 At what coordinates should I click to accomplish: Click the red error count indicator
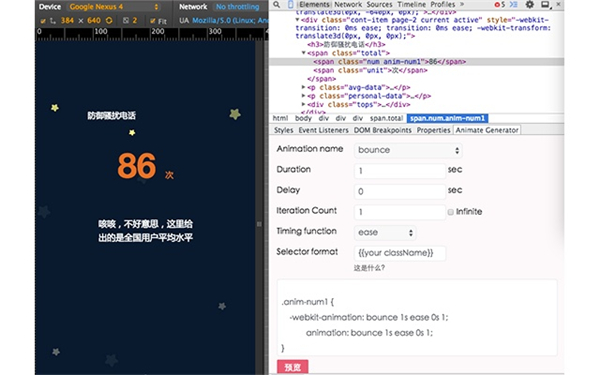click(499, 5)
